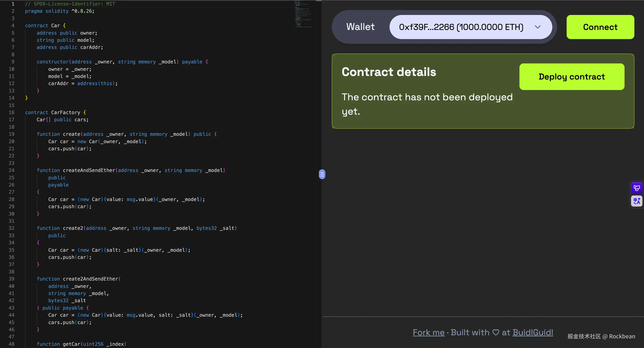Open the wallet account dropdown
The image size is (644, 348).
point(470,27)
